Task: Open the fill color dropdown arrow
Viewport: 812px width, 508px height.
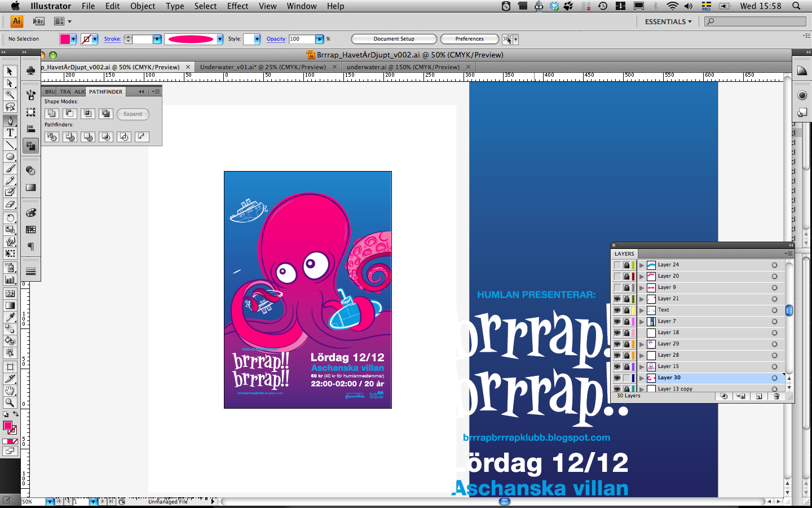Action: (73, 39)
